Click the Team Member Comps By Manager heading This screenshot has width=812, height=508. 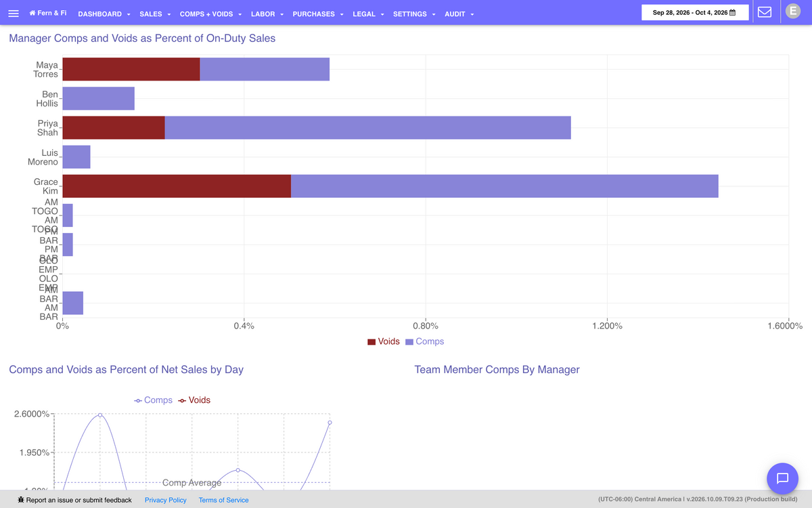[497, 370]
